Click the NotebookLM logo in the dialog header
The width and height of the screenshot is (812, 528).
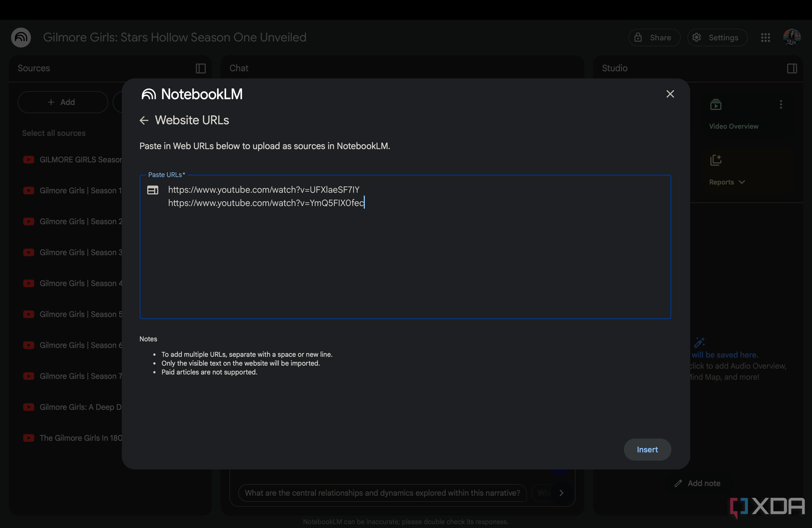pyautogui.click(x=192, y=94)
